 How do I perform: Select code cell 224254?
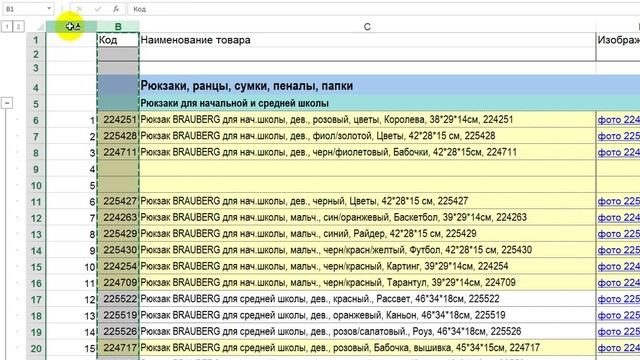118,267
